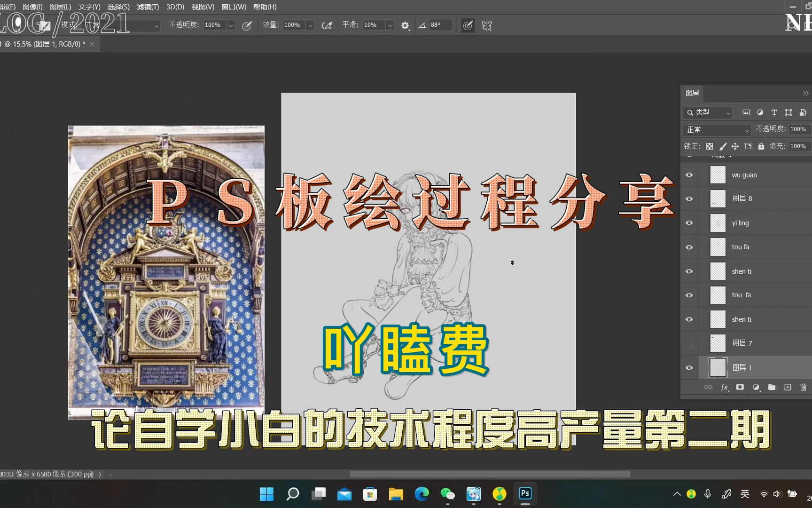The width and height of the screenshot is (812, 508).
Task: Enable airbrush-style build-up effect icon
Action: (x=327, y=26)
